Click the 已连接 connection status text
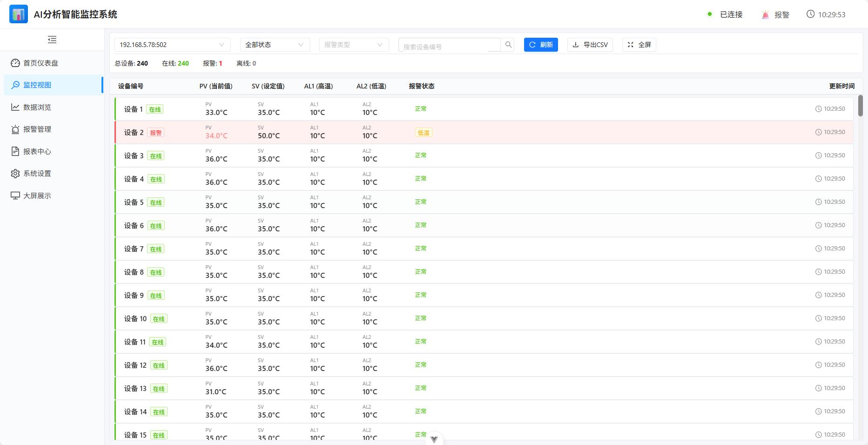Image resolution: width=868 pixels, height=445 pixels. [x=731, y=14]
